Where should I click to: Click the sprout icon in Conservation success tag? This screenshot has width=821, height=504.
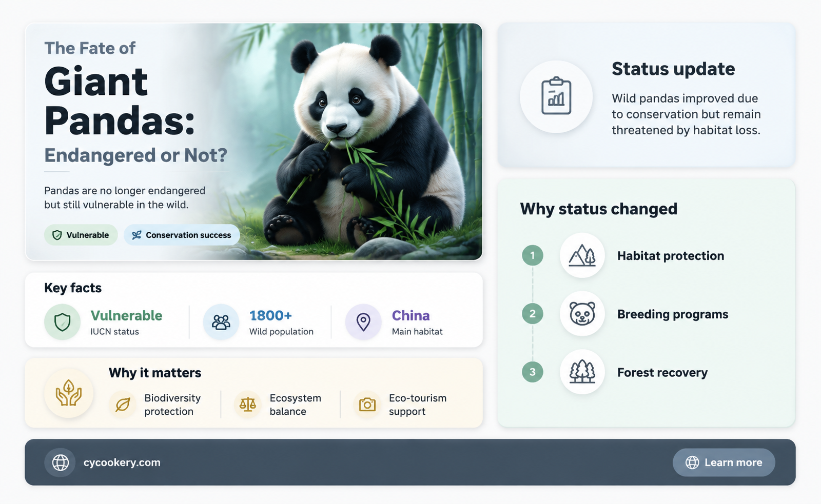click(136, 235)
